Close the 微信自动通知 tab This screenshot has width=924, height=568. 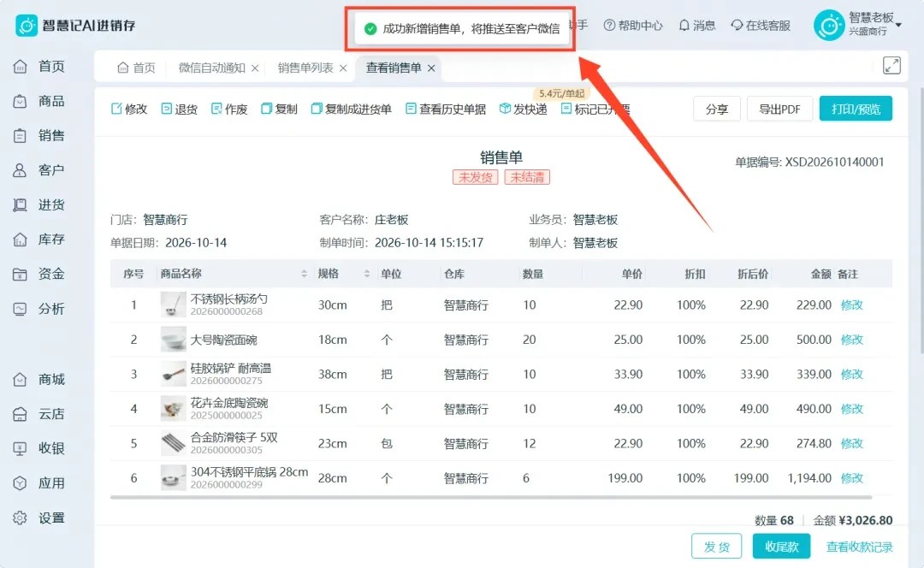coord(255,68)
